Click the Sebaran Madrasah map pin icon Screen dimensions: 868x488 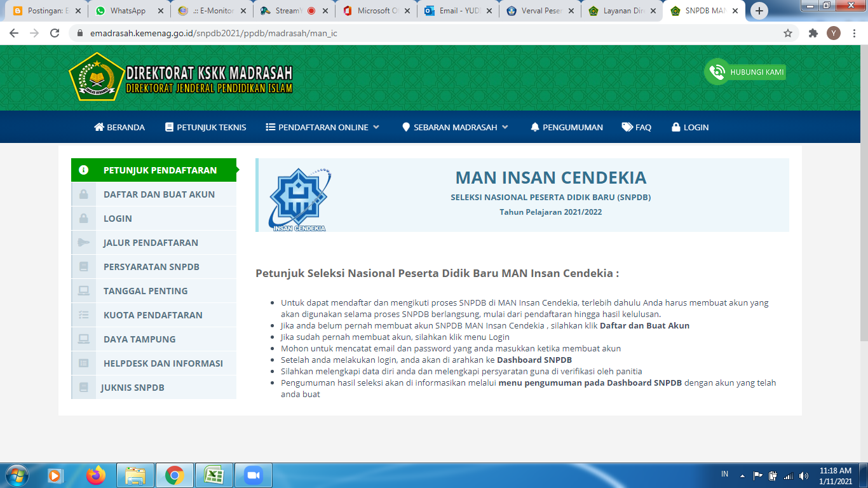pyautogui.click(x=406, y=127)
